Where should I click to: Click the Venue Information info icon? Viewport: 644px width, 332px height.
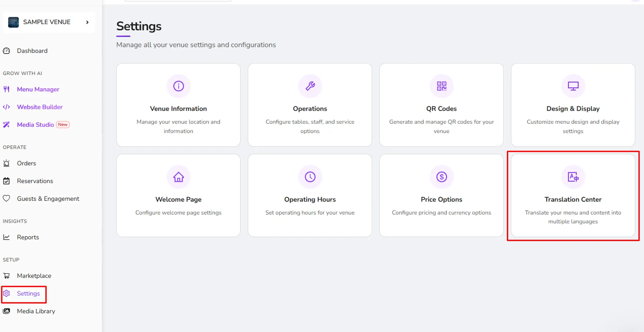click(x=178, y=86)
